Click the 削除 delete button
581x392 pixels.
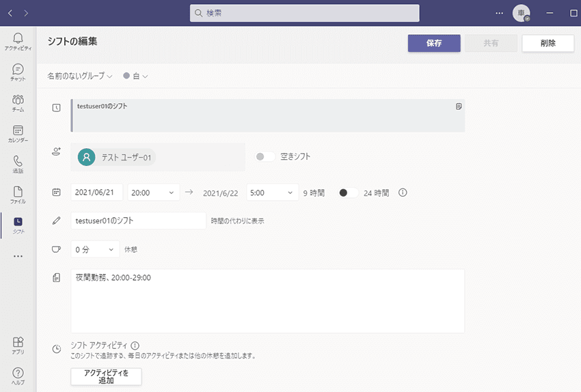(x=548, y=43)
